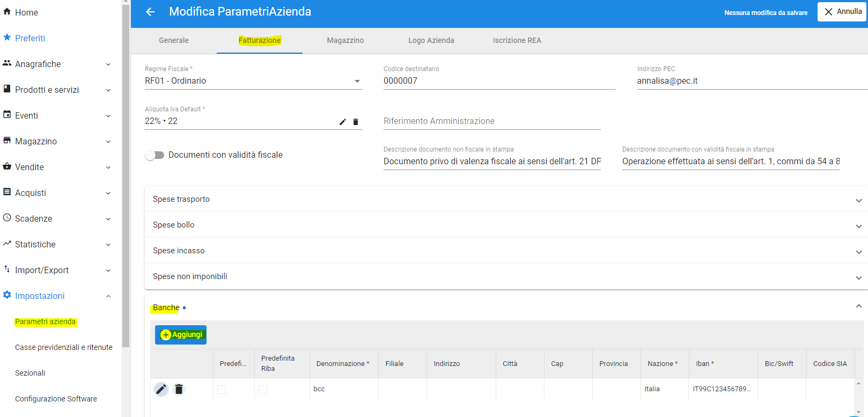The width and height of the screenshot is (868, 417).
Task: Check Predefinita box for bcc bank
Action: click(222, 390)
